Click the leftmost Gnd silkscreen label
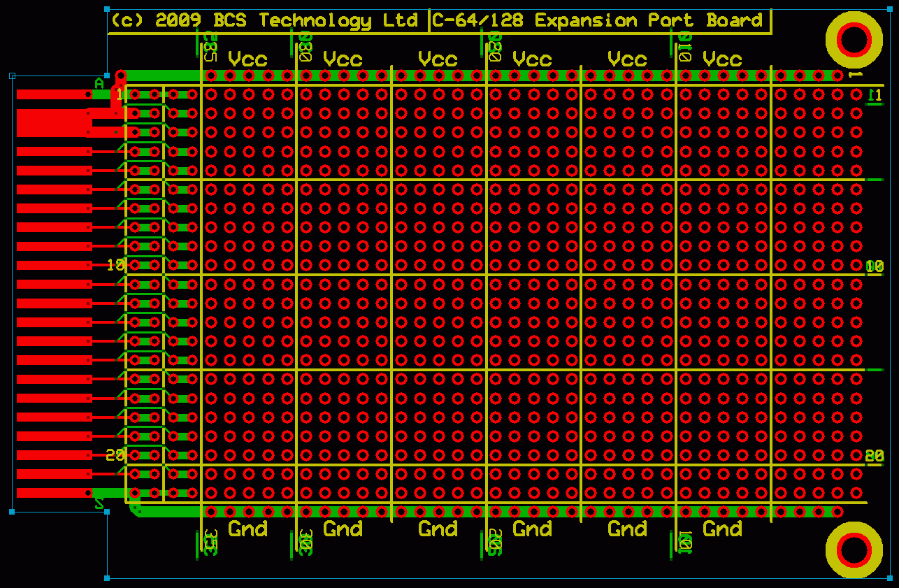Viewport: 899px width, 588px height. 248,529
